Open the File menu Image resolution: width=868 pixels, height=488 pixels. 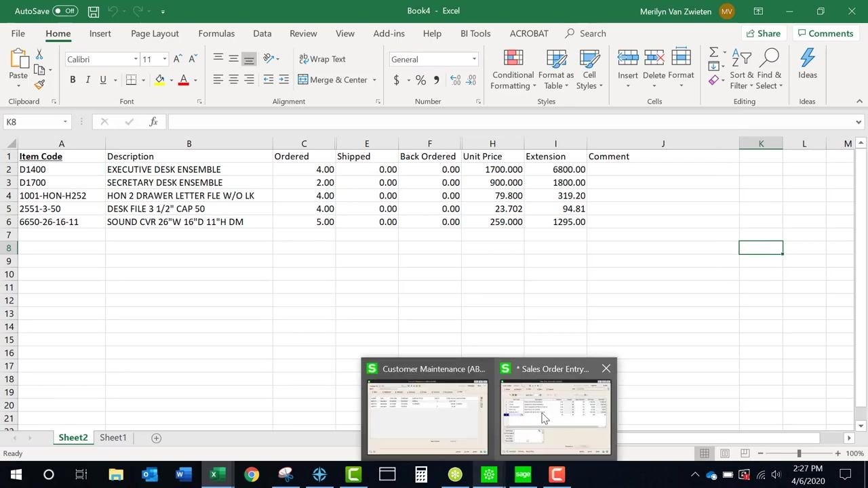18,33
